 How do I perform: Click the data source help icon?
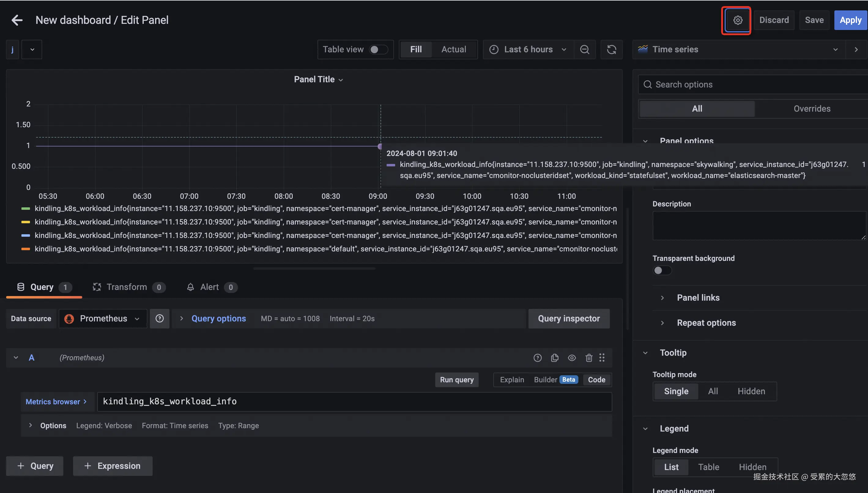click(x=159, y=319)
